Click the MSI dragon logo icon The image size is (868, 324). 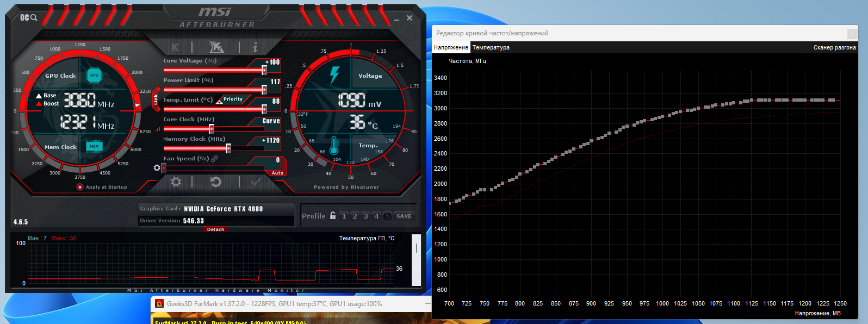(216, 47)
